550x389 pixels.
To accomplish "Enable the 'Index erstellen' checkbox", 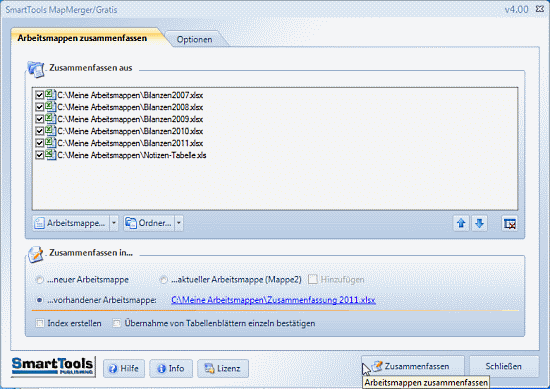I will (40, 323).
